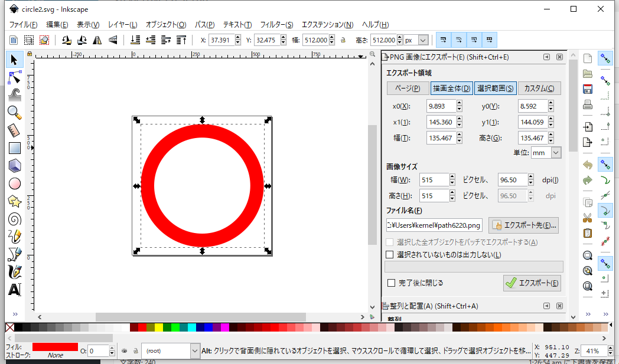
Task: Enable 完了後に閉じる checkbox
Action: click(391, 283)
